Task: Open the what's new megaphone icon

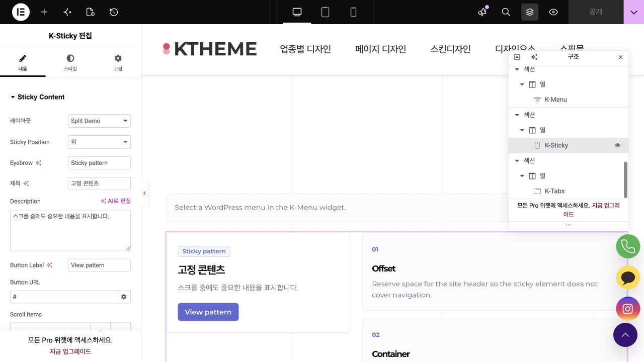Action: [482, 12]
